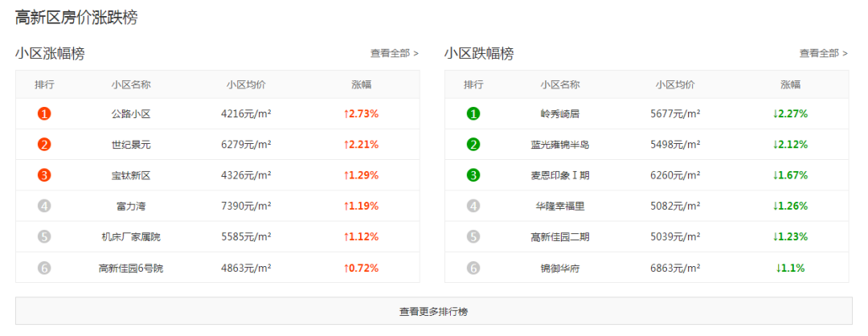Select the 4326元/m² price cell
This screenshot has width=868, height=336.
(246, 175)
